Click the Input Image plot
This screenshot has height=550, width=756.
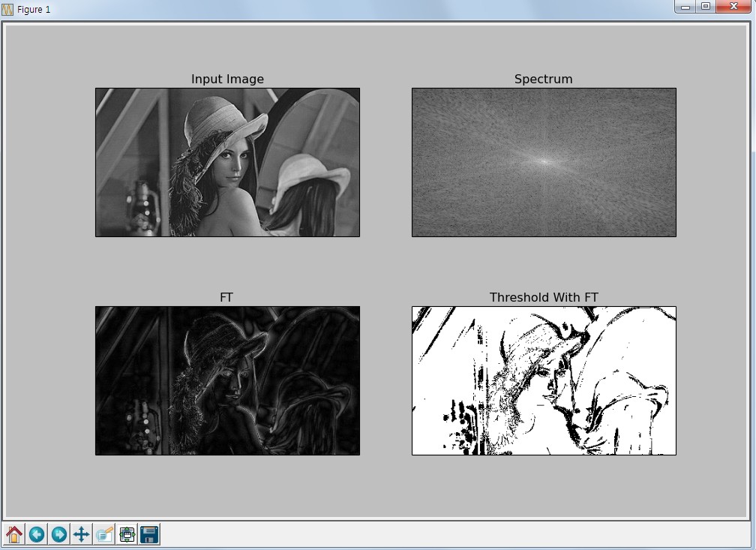point(227,162)
